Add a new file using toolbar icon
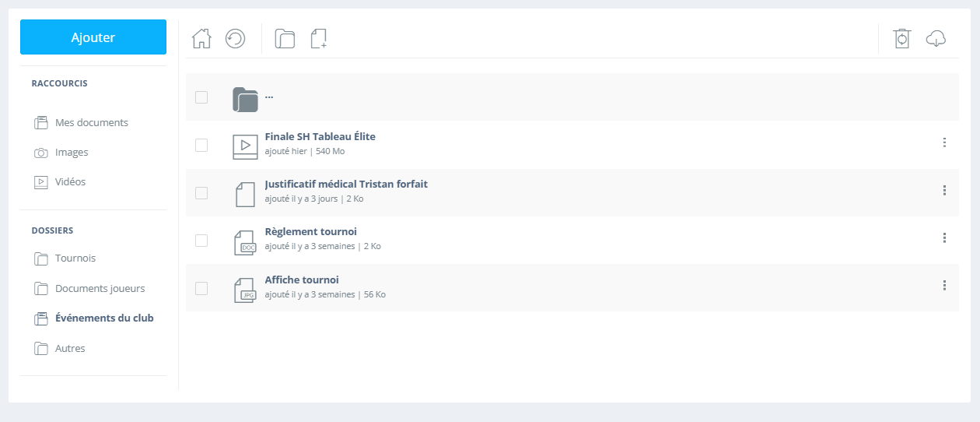The image size is (980, 422). click(319, 38)
